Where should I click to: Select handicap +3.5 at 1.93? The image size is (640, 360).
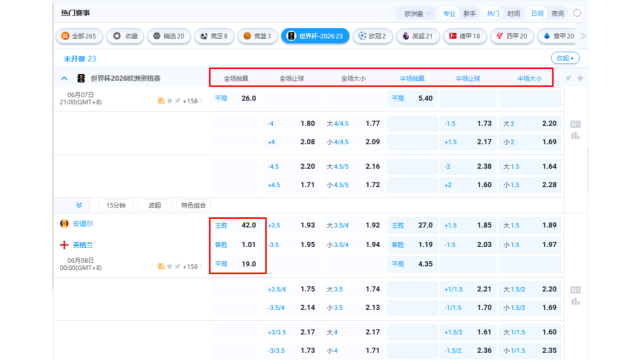291,225
